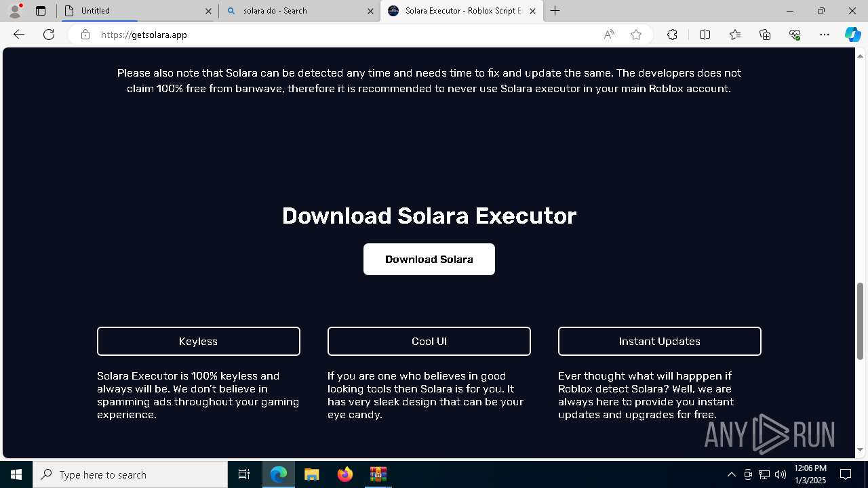Open Browser Essentials heart icon
Screen dimensions: 868x488
(x=795, y=35)
